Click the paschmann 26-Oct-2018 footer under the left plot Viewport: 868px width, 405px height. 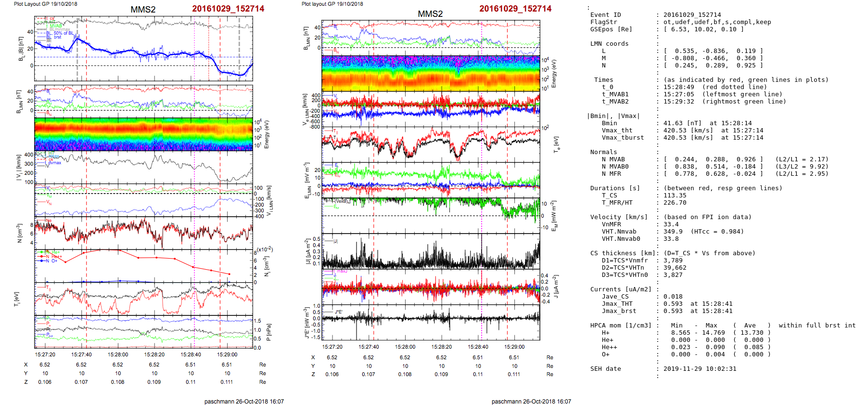click(x=244, y=401)
